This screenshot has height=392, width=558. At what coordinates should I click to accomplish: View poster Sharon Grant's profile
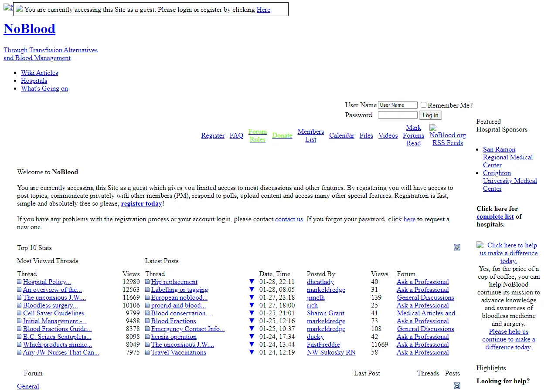click(326, 313)
